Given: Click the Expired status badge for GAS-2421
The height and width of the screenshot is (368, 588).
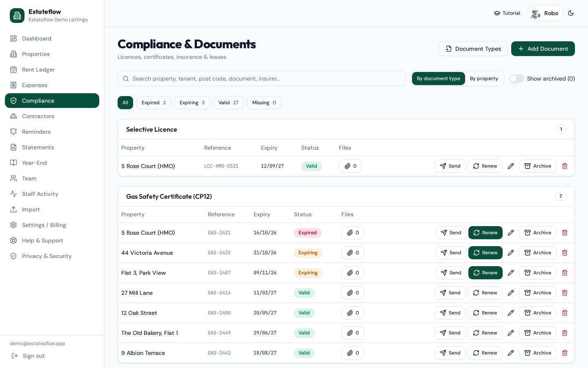Looking at the screenshot, I should tap(307, 233).
